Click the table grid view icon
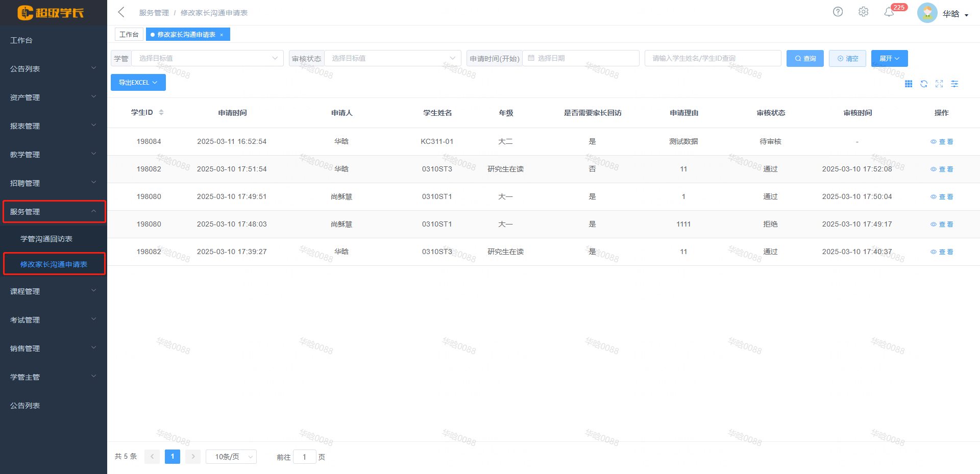Viewport: 980px width, 474px height. 909,84
